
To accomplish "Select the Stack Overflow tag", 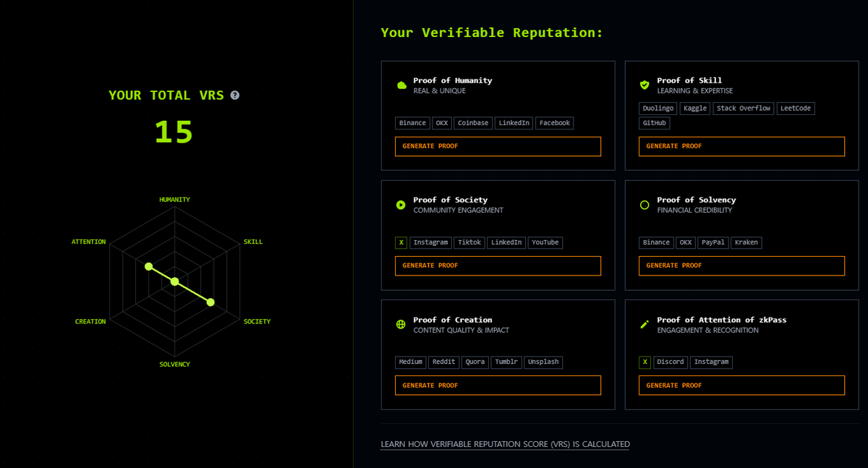I will tap(744, 109).
